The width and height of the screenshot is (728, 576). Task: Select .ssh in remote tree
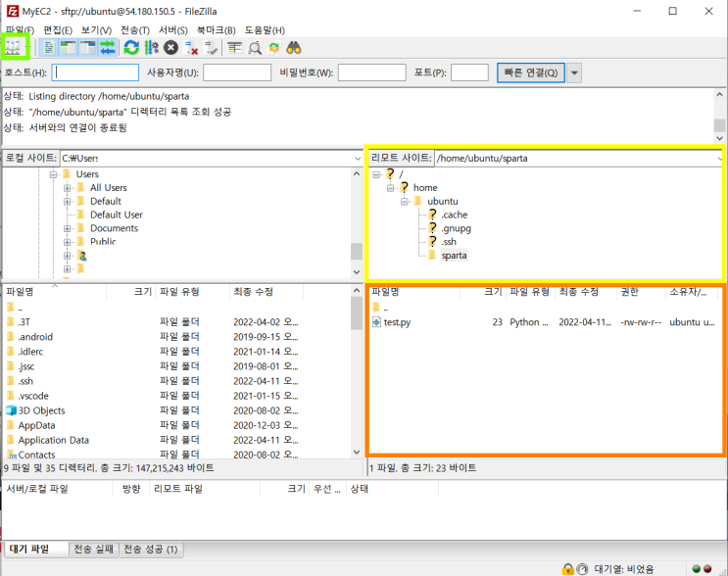click(x=449, y=242)
